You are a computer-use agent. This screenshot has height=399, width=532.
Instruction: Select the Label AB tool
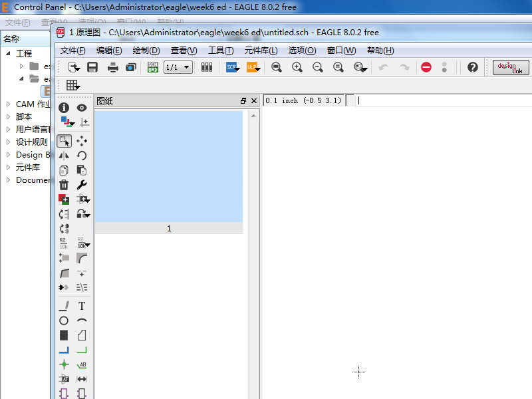[x=82, y=364]
